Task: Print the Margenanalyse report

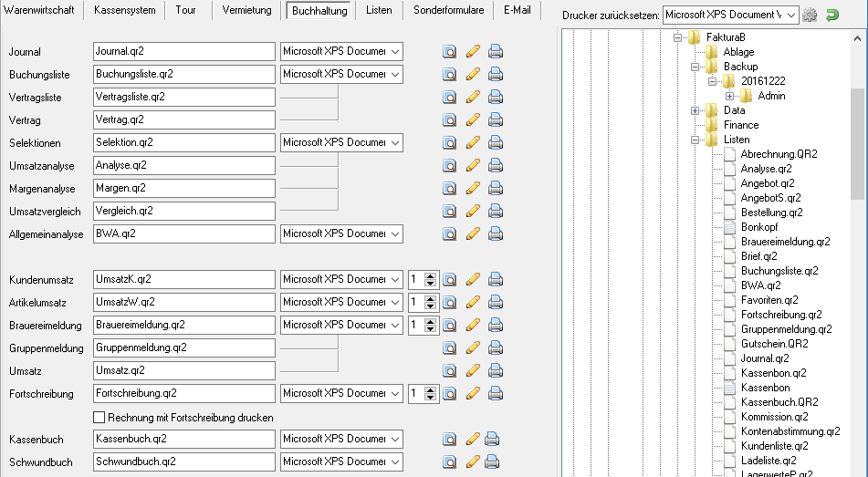Action: point(496,188)
